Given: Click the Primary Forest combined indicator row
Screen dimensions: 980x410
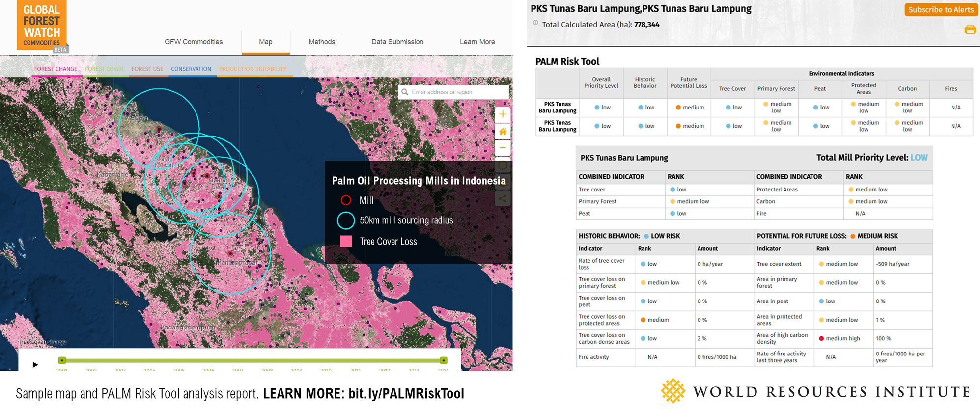Looking at the screenshot, I should pos(665,201).
